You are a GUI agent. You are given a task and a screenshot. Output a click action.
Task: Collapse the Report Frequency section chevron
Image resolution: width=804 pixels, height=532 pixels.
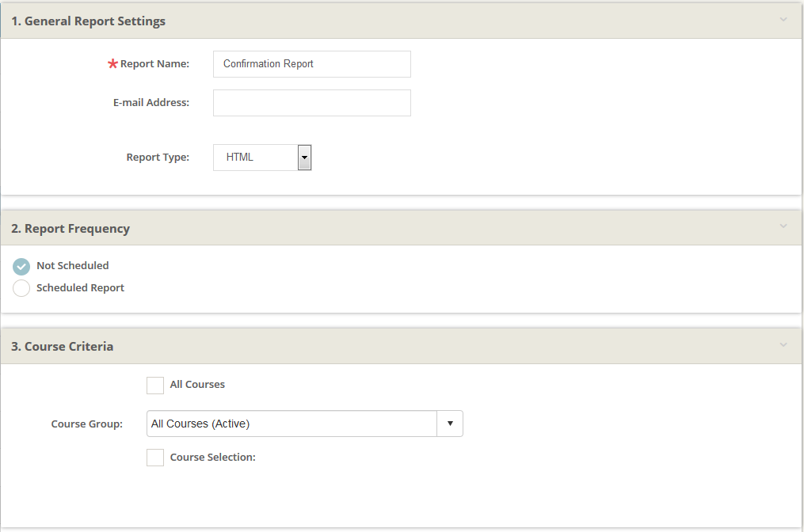[x=783, y=227]
